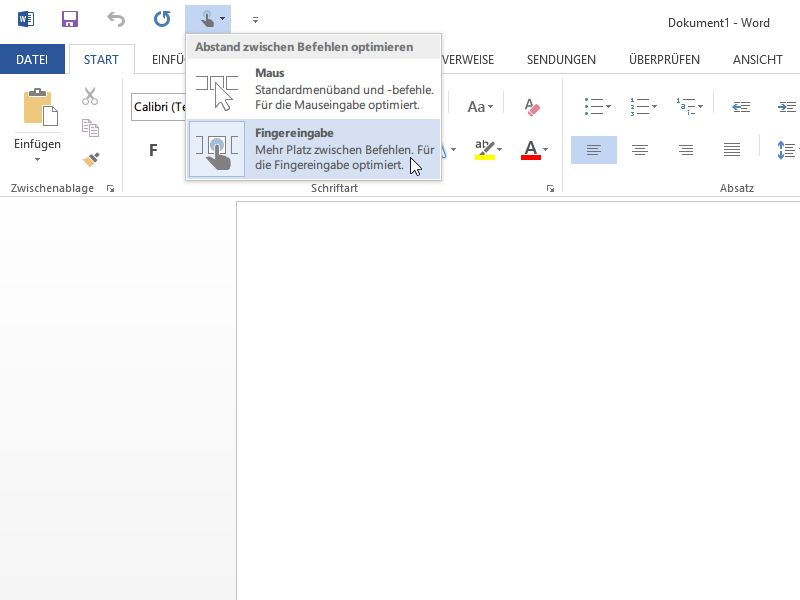
Task: Click the Calibri font name field
Action: 159,107
